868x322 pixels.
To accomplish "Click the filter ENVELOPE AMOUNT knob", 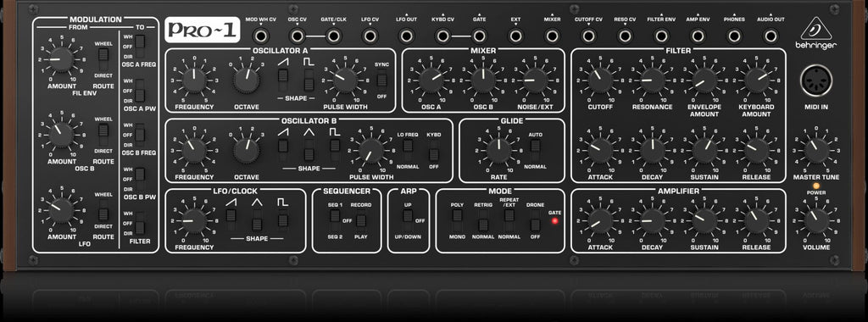I will [x=704, y=80].
